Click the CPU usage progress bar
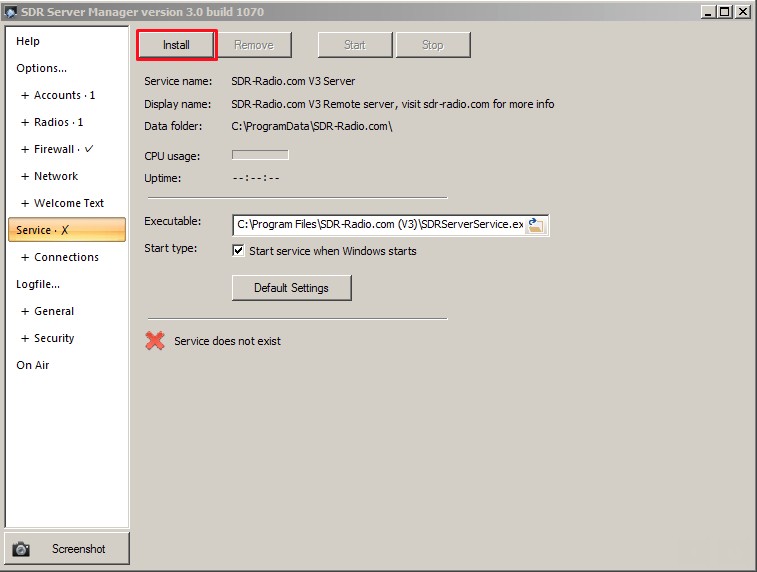The width and height of the screenshot is (757, 572). pyautogui.click(x=260, y=155)
